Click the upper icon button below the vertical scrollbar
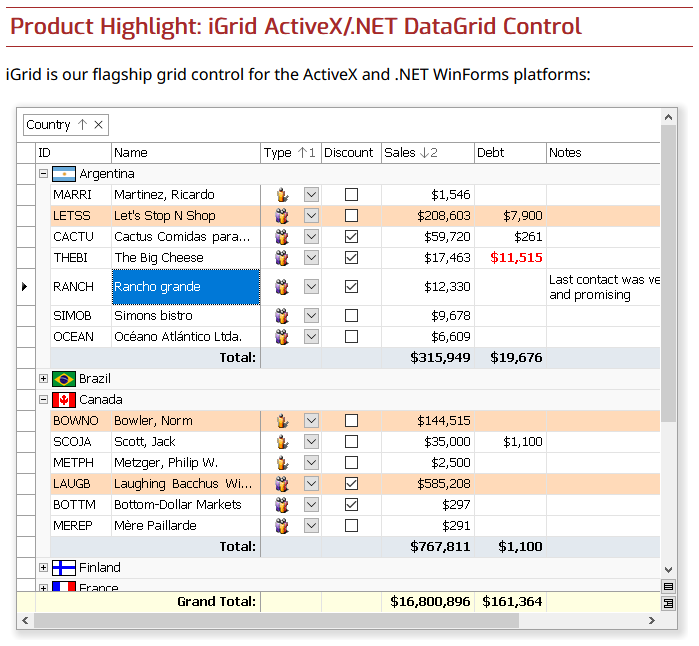The image size is (699, 646). [x=668, y=587]
